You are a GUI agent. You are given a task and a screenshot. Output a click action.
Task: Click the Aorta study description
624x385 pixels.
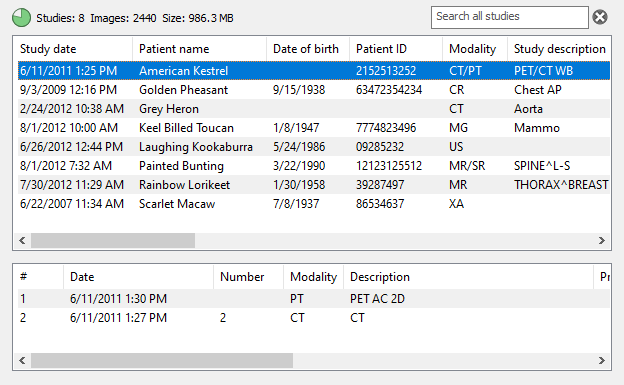tap(528, 109)
